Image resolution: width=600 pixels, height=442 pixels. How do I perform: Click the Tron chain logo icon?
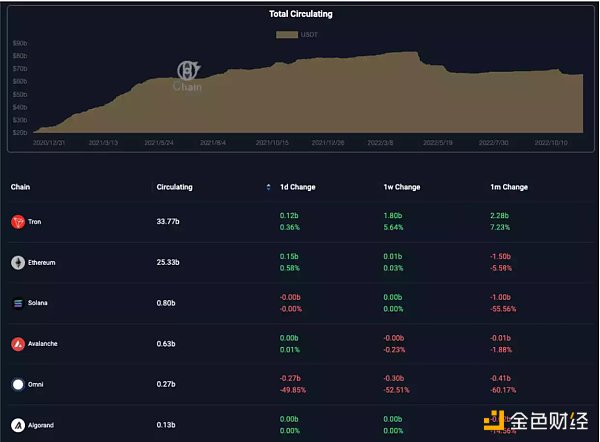coord(17,222)
